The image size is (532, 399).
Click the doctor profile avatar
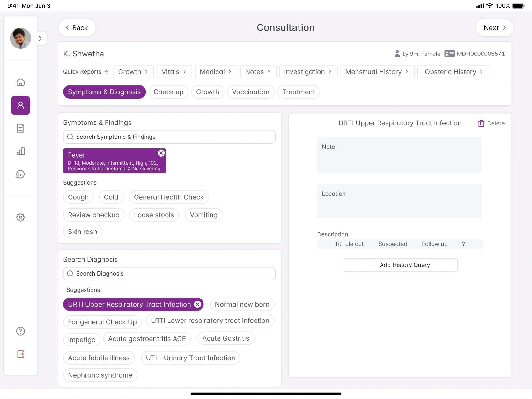click(20, 38)
